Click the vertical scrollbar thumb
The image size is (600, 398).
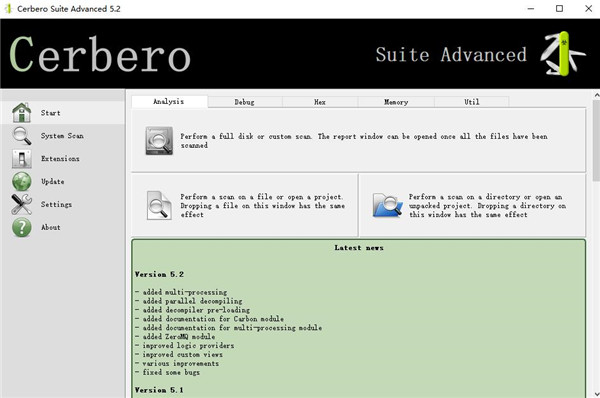coord(597,140)
